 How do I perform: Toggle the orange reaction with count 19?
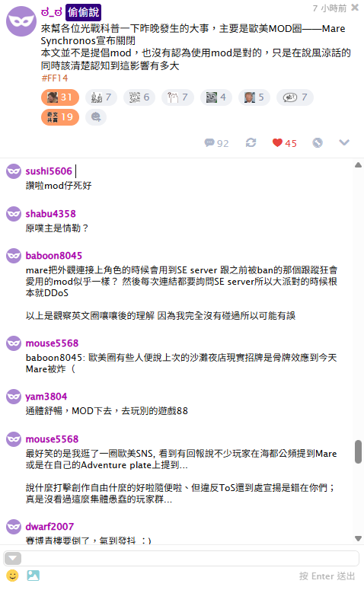pyautogui.click(x=60, y=117)
